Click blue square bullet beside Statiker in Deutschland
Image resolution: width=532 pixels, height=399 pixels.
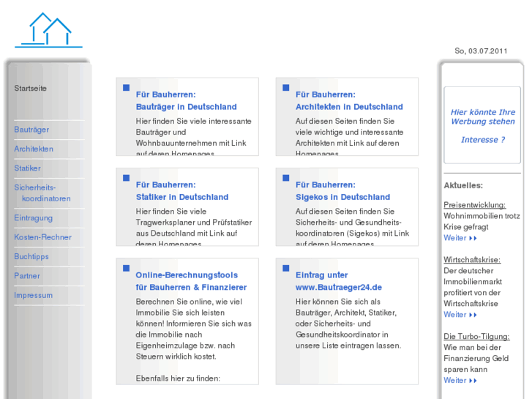coord(126,178)
